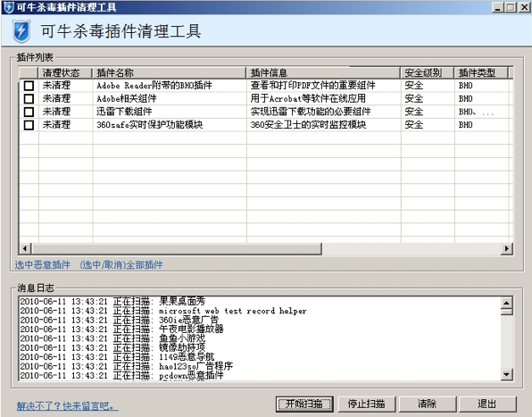The height and width of the screenshot is (417, 532).
Task: Click the 停止扫描 button
Action: 367,404
